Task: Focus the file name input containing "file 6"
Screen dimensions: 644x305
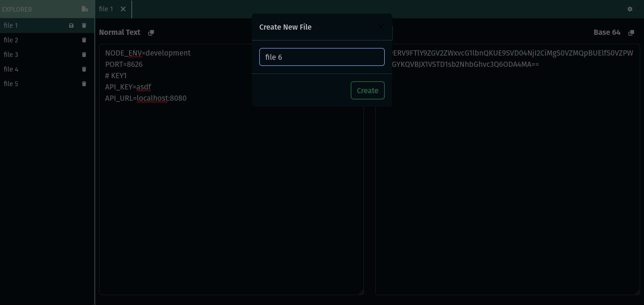Action: (322, 57)
